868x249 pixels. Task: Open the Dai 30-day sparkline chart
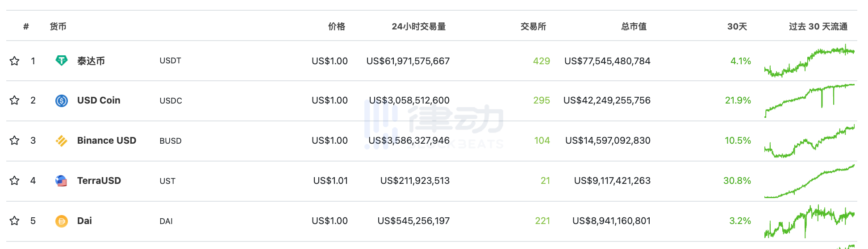coord(809,221)
